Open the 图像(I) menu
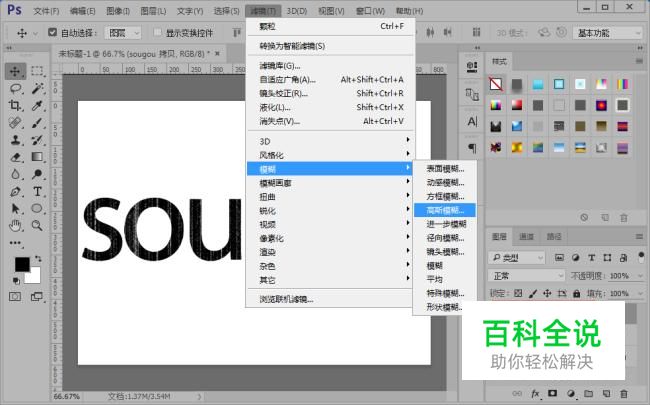 click(118, 11)
